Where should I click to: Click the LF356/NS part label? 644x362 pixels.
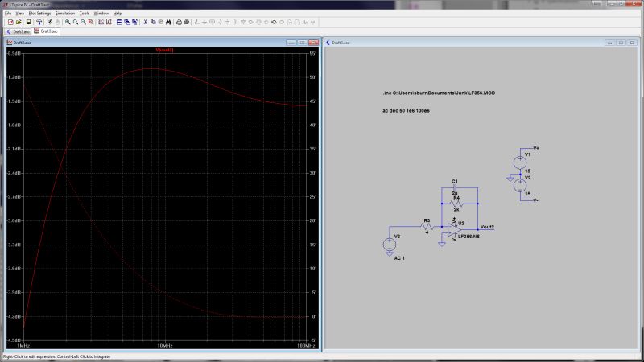tap(469, 237)
